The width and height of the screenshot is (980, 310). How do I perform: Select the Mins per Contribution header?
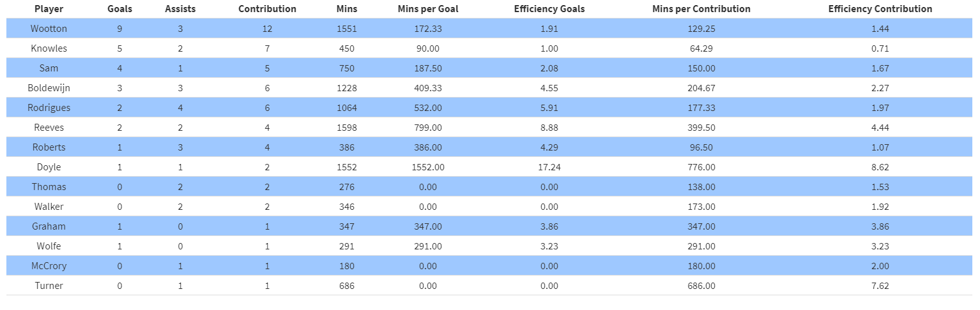pyautogui.click(x=701, y=9)
